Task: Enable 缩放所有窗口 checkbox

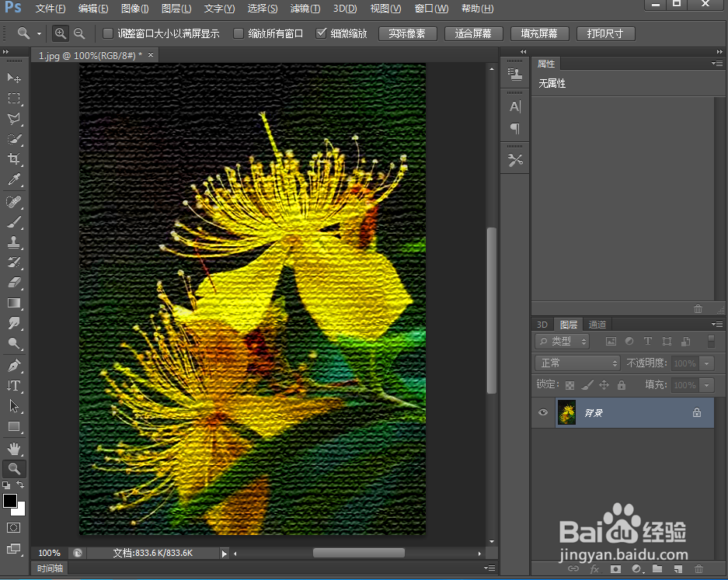Action: pyautogui.click(x=239, y=33)
